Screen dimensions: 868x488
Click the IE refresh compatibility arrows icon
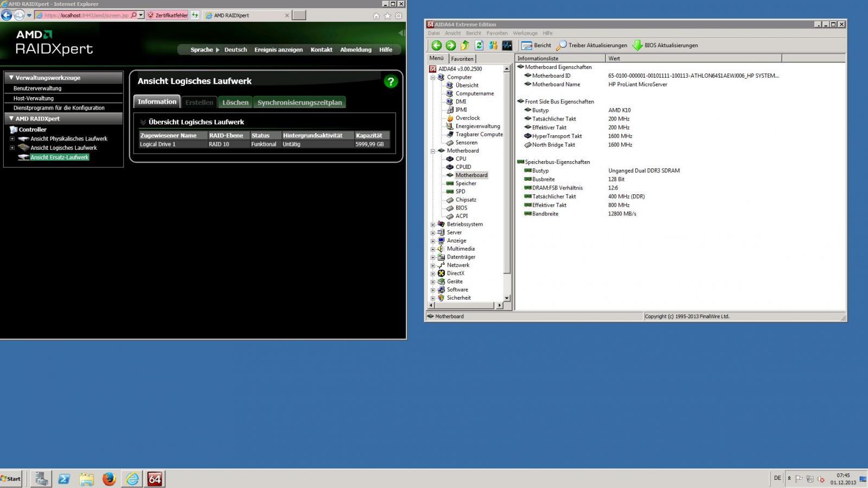tap(195, 15)
